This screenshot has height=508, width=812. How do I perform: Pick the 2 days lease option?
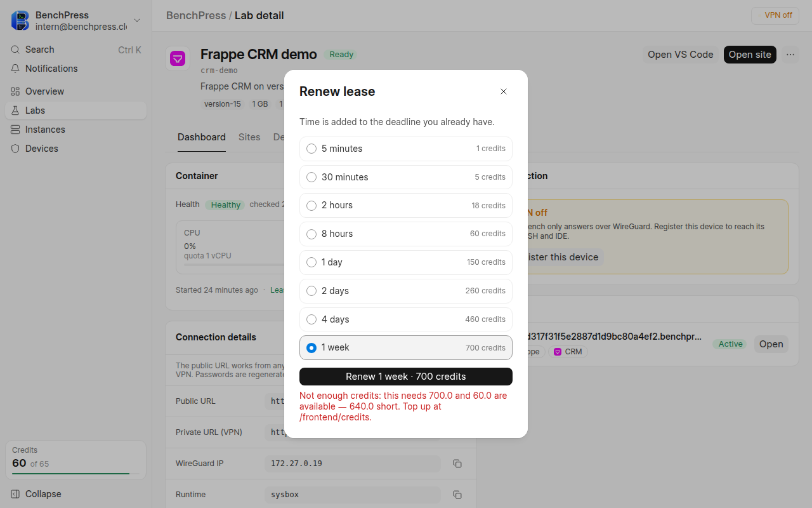point(406,291)
